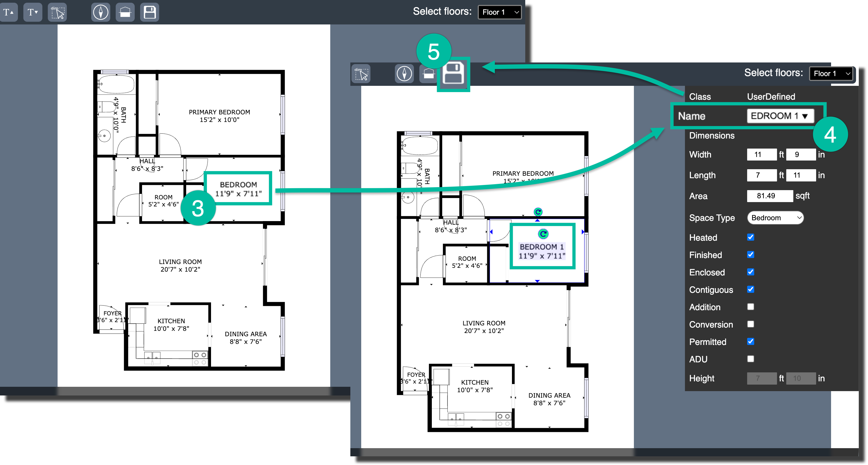Click the compass icon in left window toolbar
Image resolution: width=868 pixels, height=465 pixels.
[x=100, y=12]
